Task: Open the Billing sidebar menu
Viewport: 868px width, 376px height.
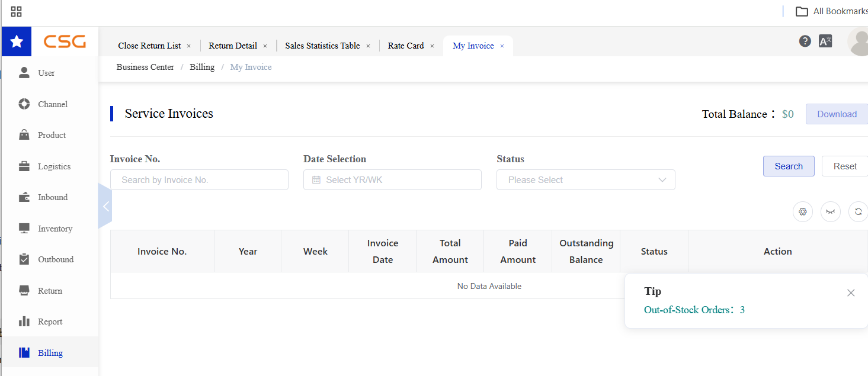Action: (x=50, y=353)
